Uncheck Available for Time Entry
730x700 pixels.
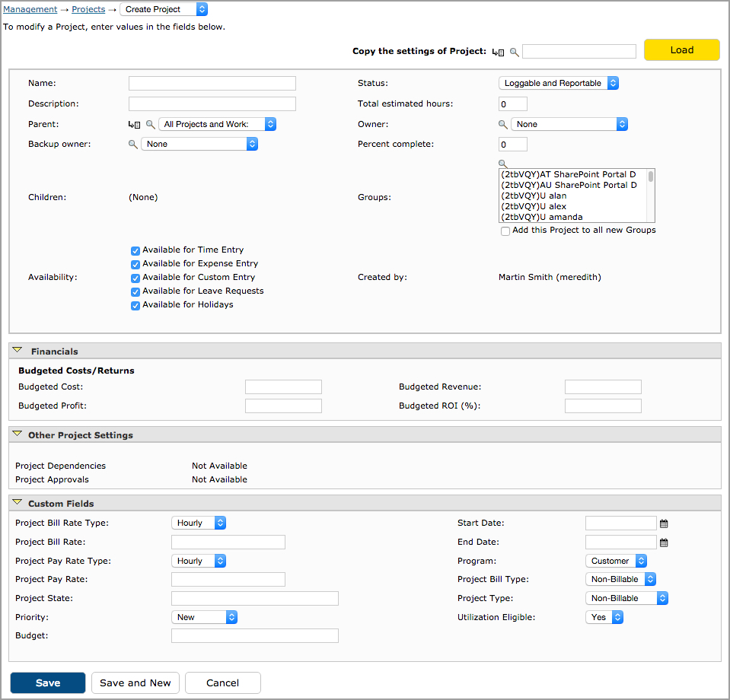coord(135,251)
